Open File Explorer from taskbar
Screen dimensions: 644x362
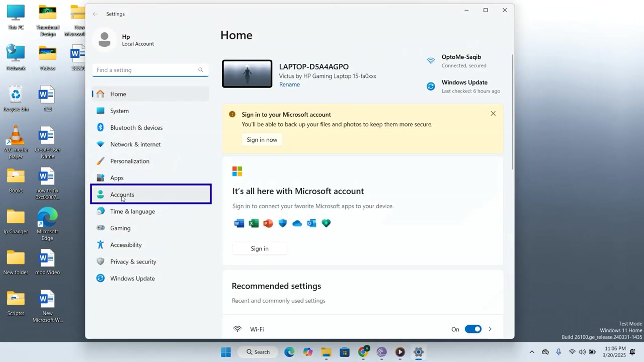pos(326,352)
